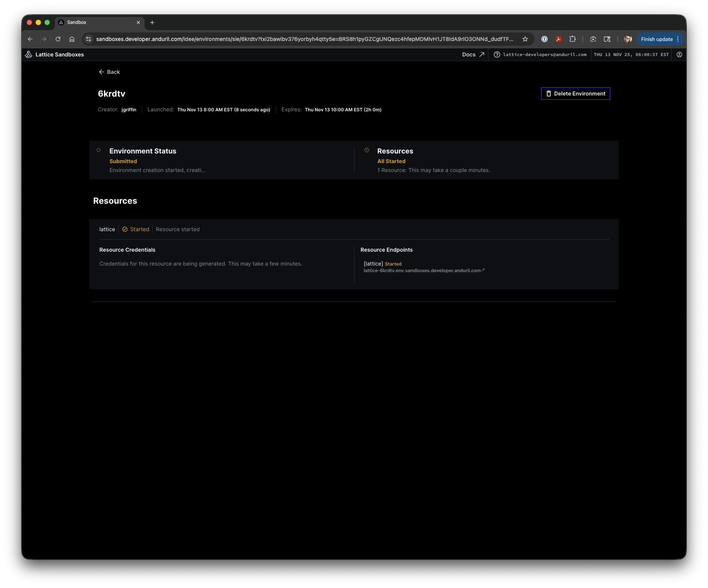Click the All Started status text
Screen dimensions: 708x588
pyautogui.click(x=391, y=161)
